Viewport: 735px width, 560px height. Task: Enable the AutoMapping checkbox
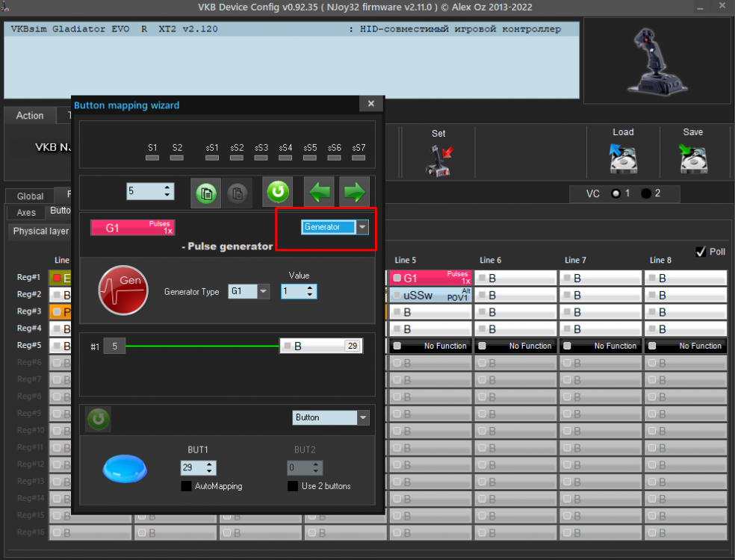pyautogui.click(x=186, y=486)
